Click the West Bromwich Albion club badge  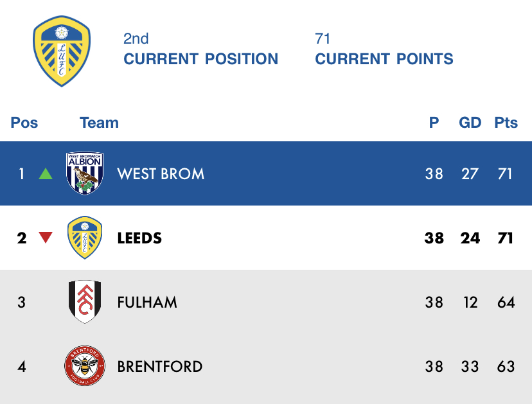pos(84,173)
